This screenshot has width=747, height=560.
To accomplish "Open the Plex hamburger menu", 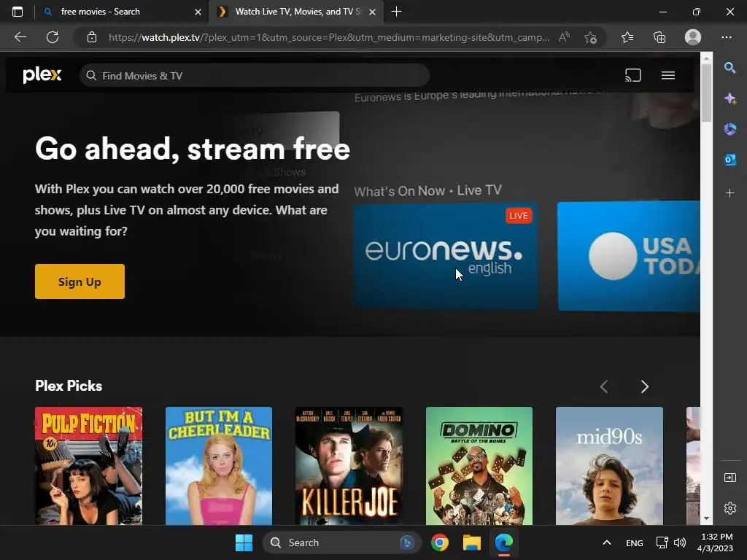I will pos(668,75).
